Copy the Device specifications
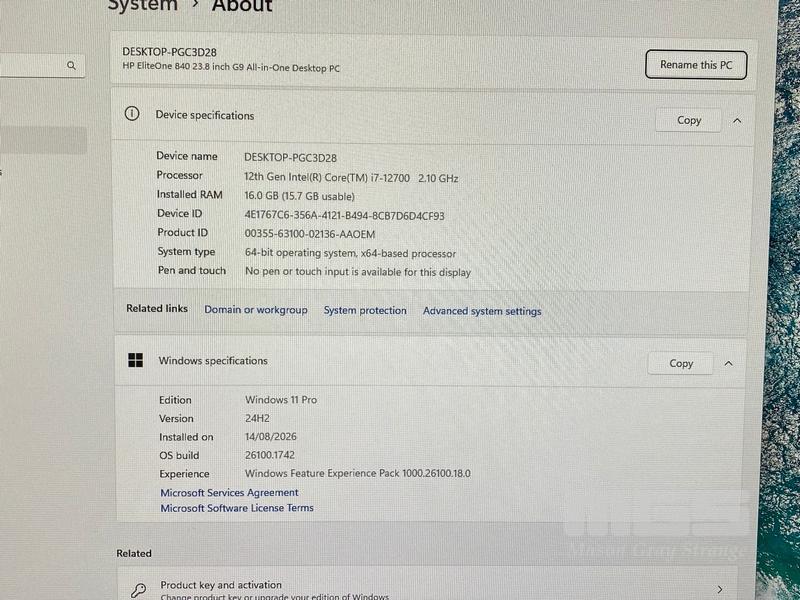This screenshot has height=600, width=800. 688,120
